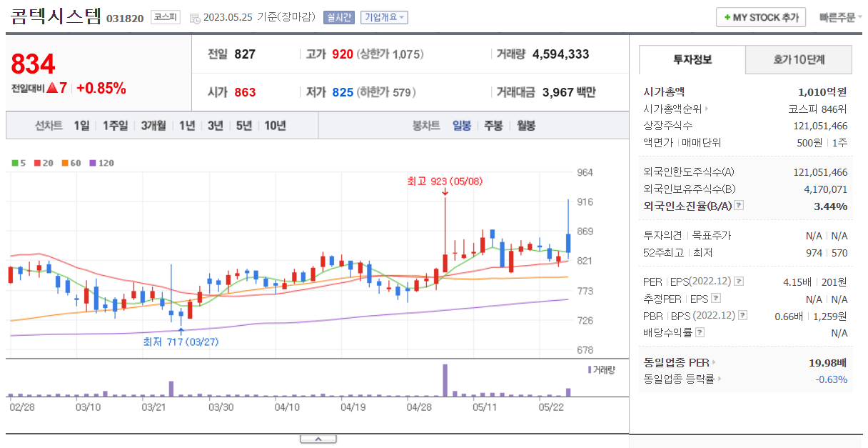The width and height of the screenshot is (868, 448).
Task: Select the 주봉 weekly candle chart
Action: (x=493, y=126)
